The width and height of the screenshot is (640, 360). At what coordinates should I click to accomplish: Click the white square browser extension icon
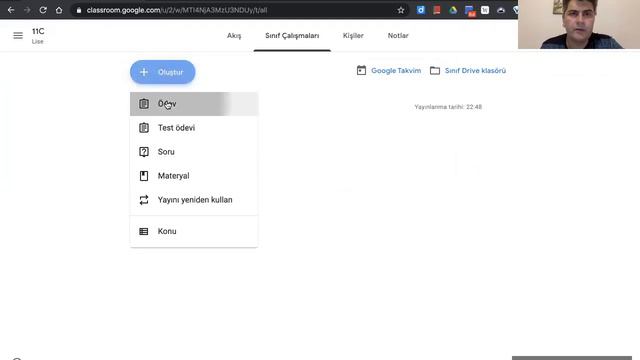click(x=485, y=10)
